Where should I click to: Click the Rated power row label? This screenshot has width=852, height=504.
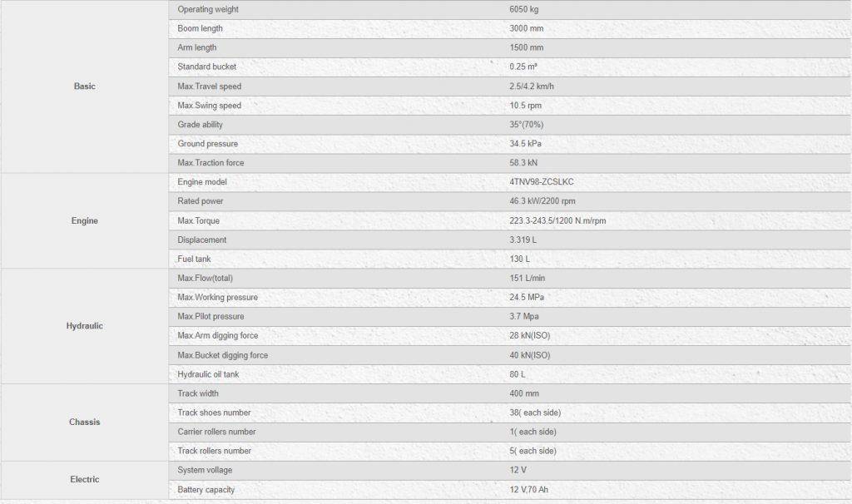(201, 201)
